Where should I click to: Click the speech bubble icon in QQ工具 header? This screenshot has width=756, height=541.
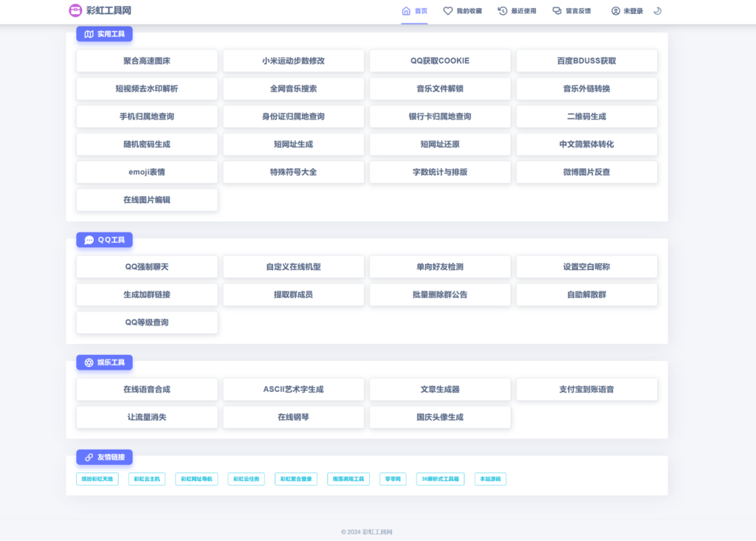[x=89, y=240]
